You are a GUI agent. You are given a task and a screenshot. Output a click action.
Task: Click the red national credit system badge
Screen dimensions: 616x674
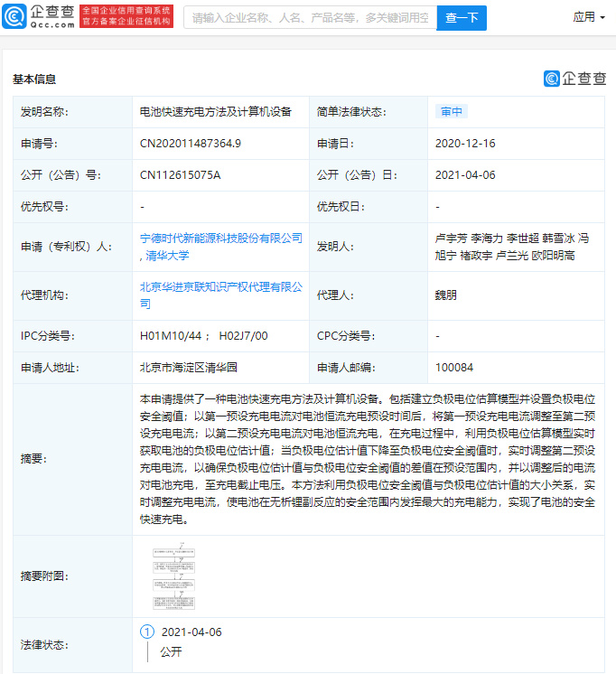click(x=126, y=16)
